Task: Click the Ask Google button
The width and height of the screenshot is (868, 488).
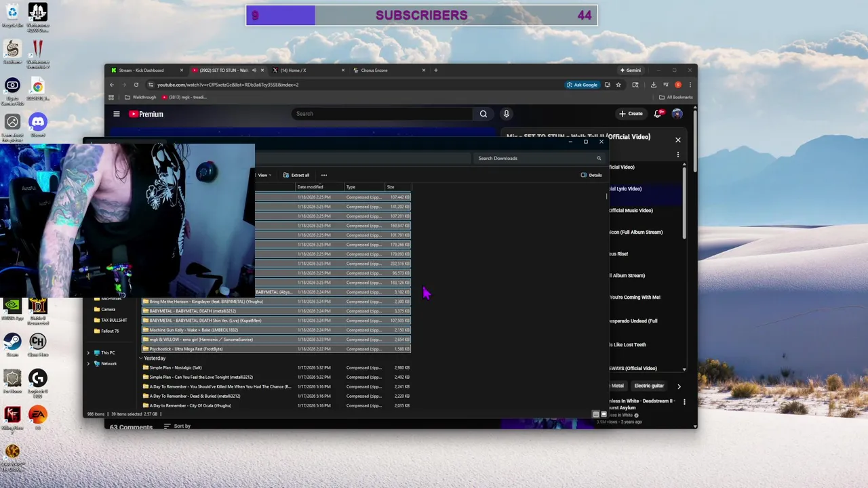Action: [x=583, y=85]
